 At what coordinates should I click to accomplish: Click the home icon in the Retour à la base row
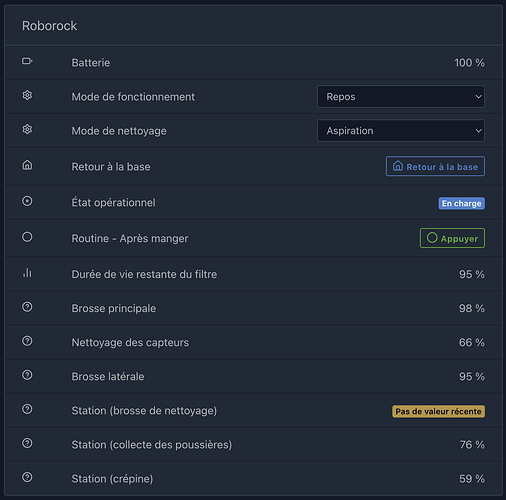27,165
